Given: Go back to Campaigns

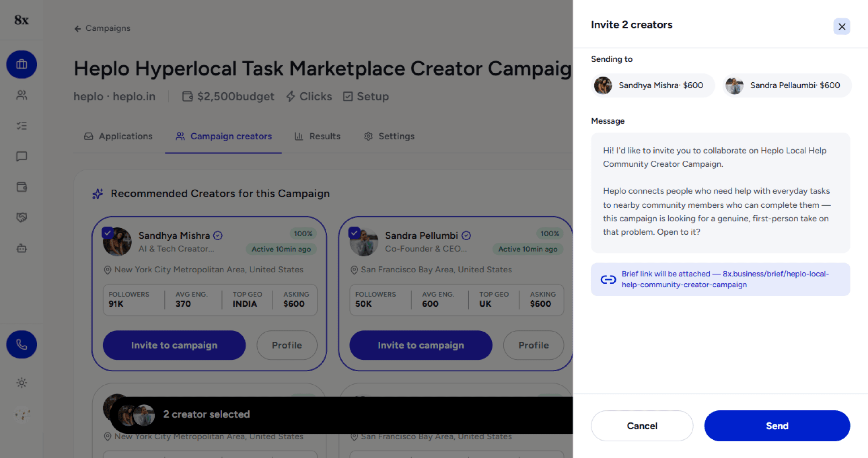Looking at the screenshot, I should tap(102, 28).
